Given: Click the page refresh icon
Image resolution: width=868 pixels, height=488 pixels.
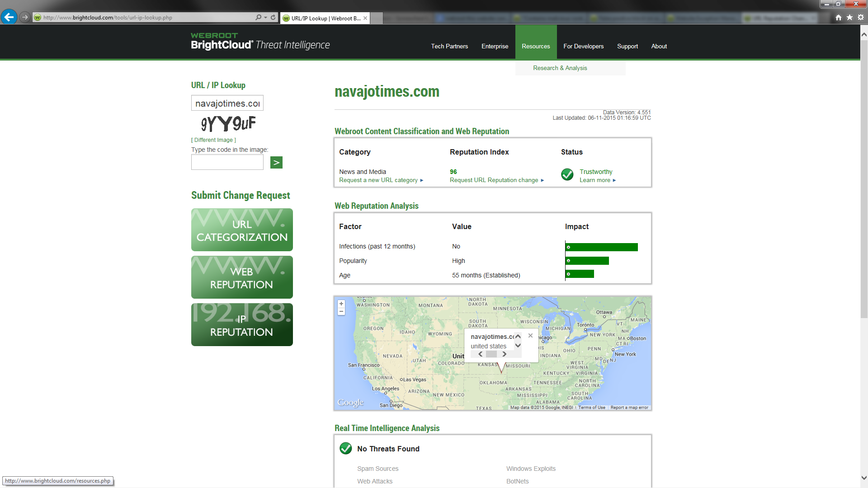Looking at the screenshot, I should (x=273, y=17).
